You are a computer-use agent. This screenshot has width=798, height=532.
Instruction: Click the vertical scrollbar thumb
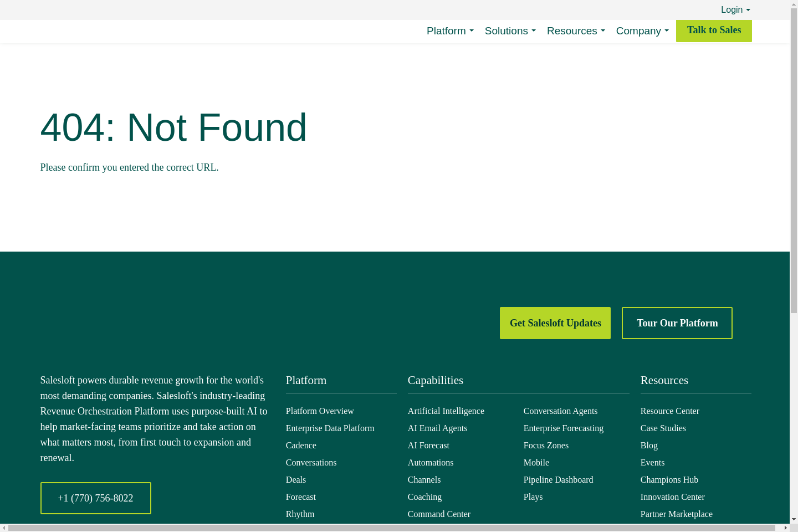(x=794, y=161)
